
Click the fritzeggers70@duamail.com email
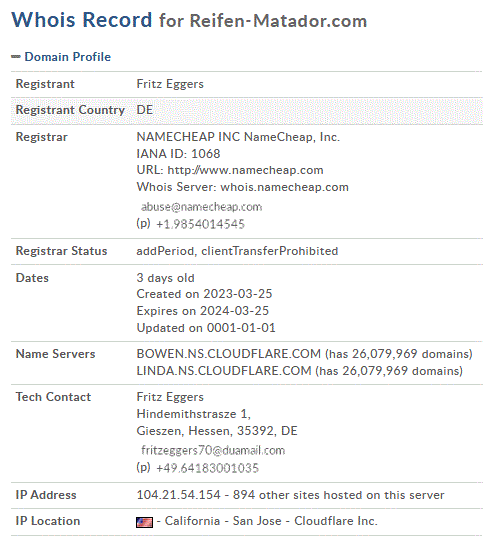pos(213,451)
